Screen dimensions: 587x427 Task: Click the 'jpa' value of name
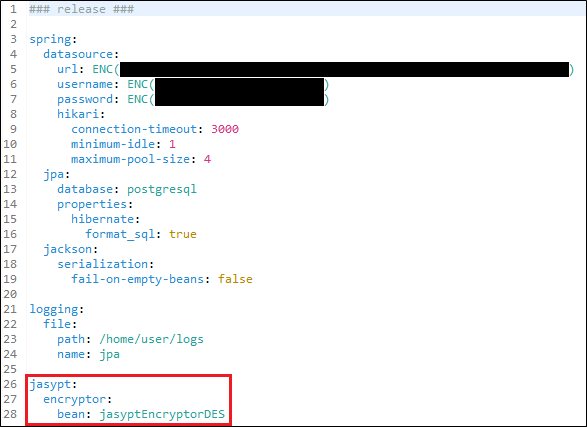109,354
